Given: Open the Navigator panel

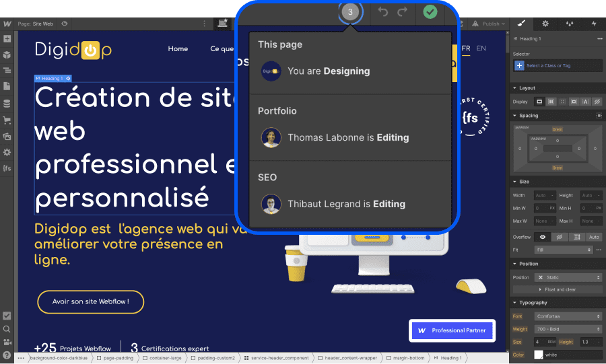Looking at the screenshot, I should pos(7,70).
